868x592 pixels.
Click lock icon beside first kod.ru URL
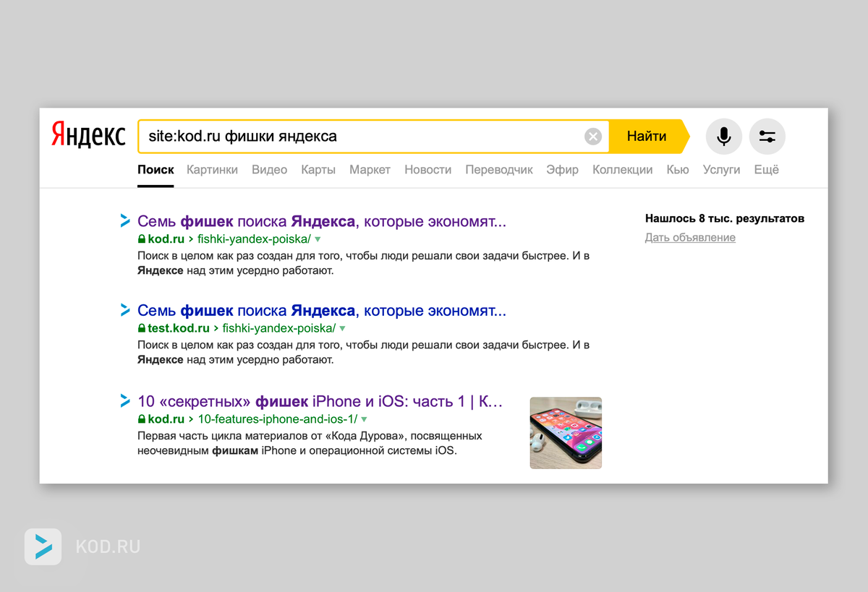142,239
